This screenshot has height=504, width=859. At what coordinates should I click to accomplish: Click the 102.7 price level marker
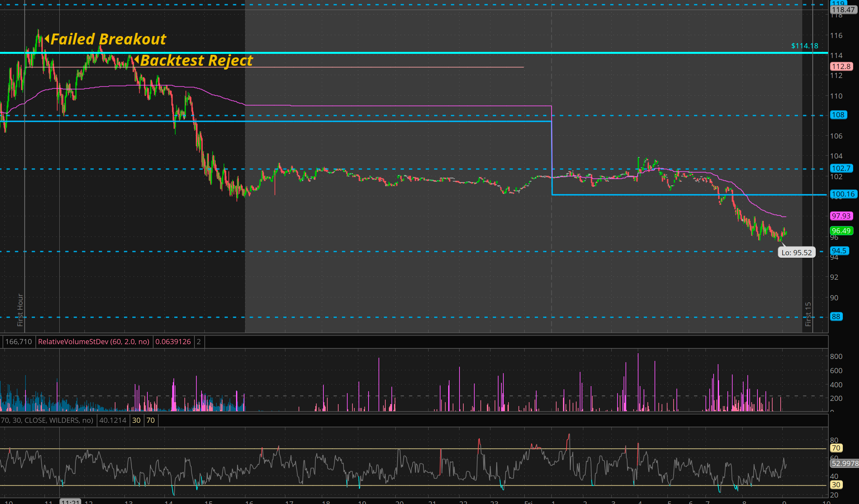[x=841, y=168]
